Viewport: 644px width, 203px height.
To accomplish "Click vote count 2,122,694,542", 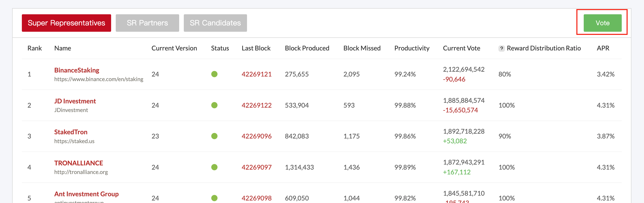I will (x=464, y=70).
